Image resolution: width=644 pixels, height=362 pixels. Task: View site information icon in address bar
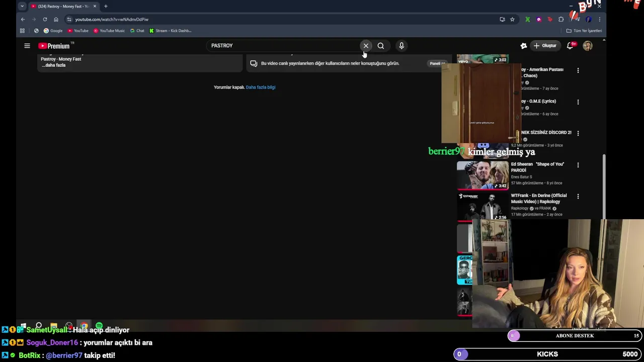pyautogui.click(x=69, y=19)
